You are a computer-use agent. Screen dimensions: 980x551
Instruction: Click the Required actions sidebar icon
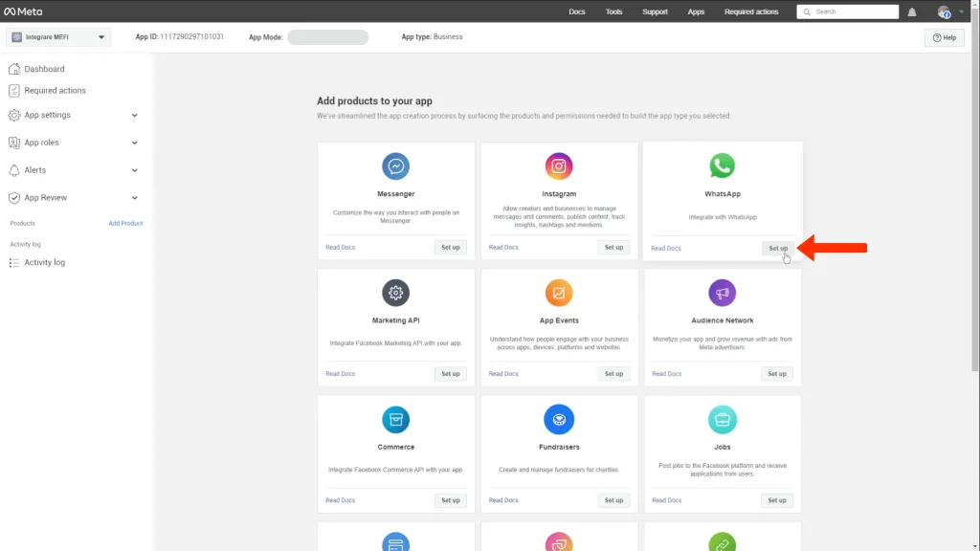pos(13,91)
